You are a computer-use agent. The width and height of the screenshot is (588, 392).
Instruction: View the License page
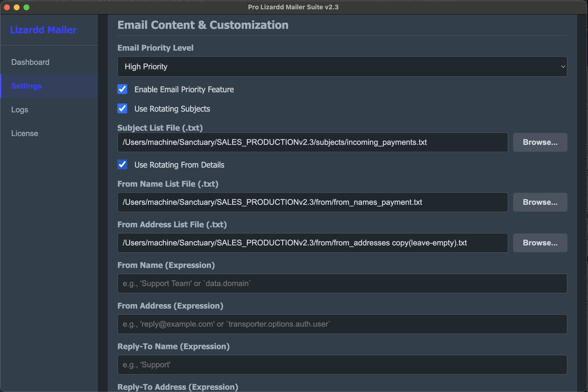(24, 133)
